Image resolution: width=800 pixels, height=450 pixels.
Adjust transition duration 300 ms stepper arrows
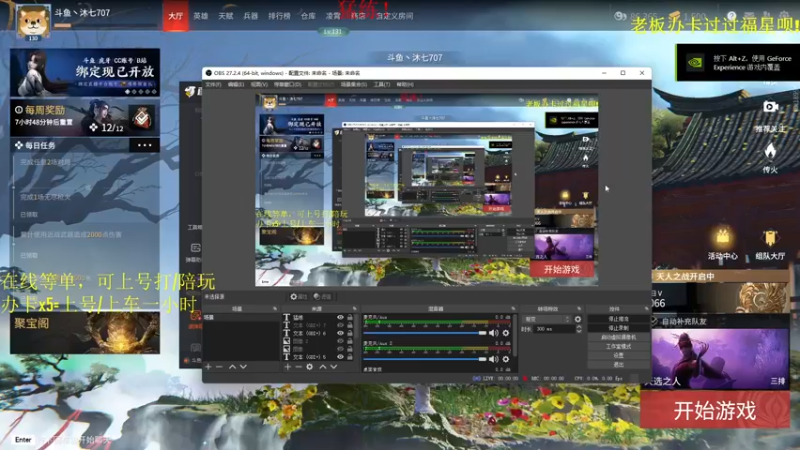click(579, 330)
